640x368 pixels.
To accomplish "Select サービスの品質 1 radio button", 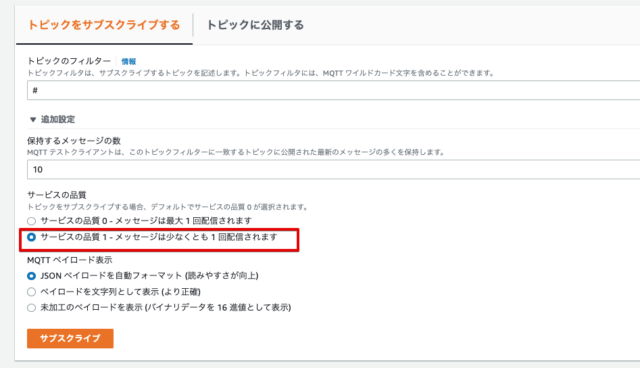I will [31, 237].
